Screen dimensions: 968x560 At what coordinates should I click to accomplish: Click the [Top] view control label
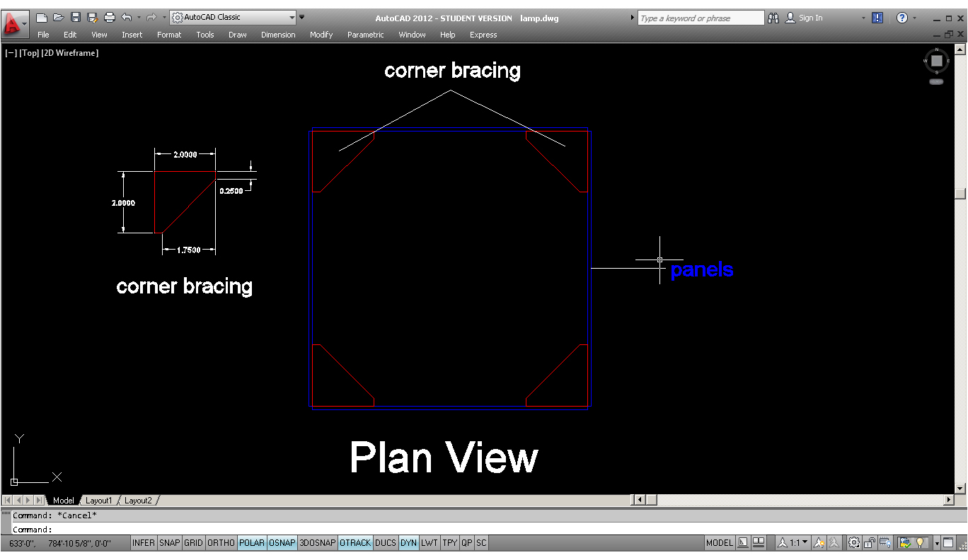29,53
